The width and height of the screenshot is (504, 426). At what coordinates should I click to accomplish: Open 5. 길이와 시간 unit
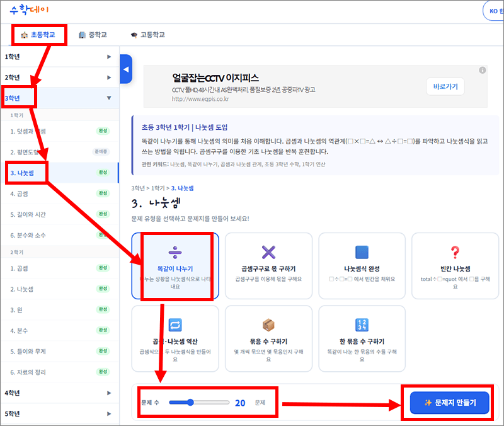click(x=60, y=214)
